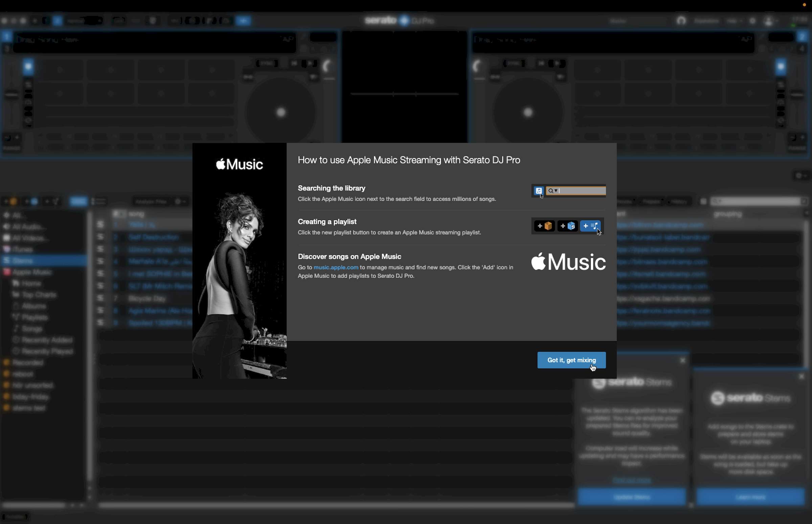Select the 'Self Destruction' track row
Viewport: 812px width, 524px height.
tap(153, 237)
